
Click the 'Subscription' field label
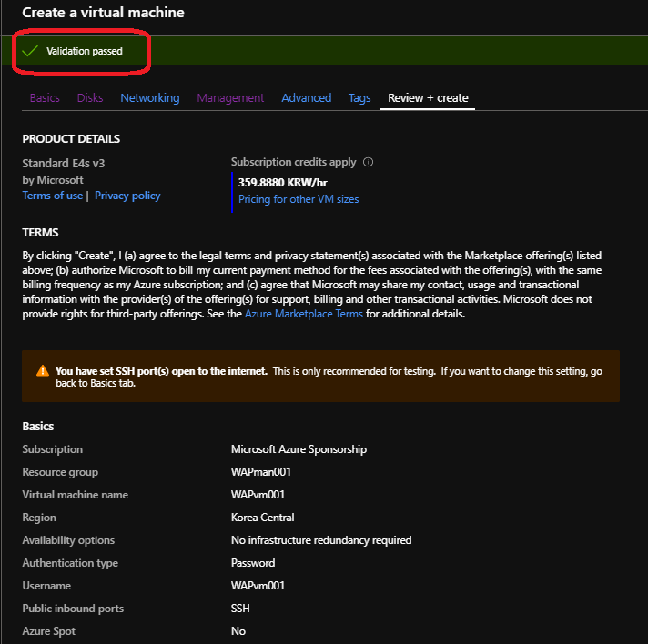tap(53, 449)
